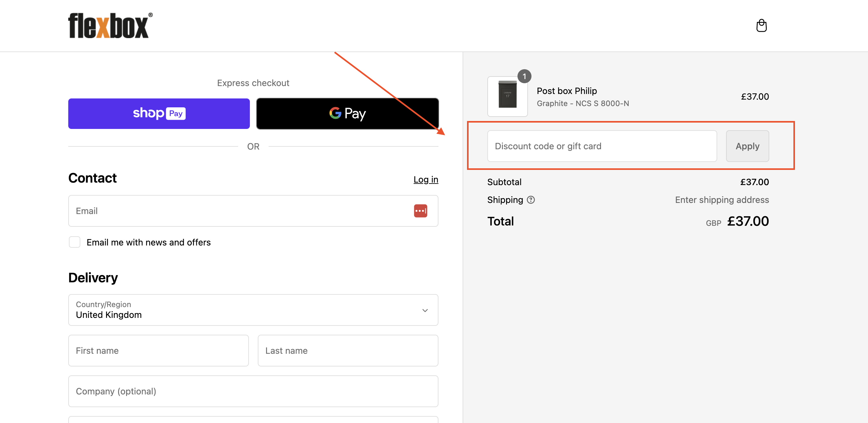Click the Post box Philip product name
The image size is (868, 423).
(566, 91)
